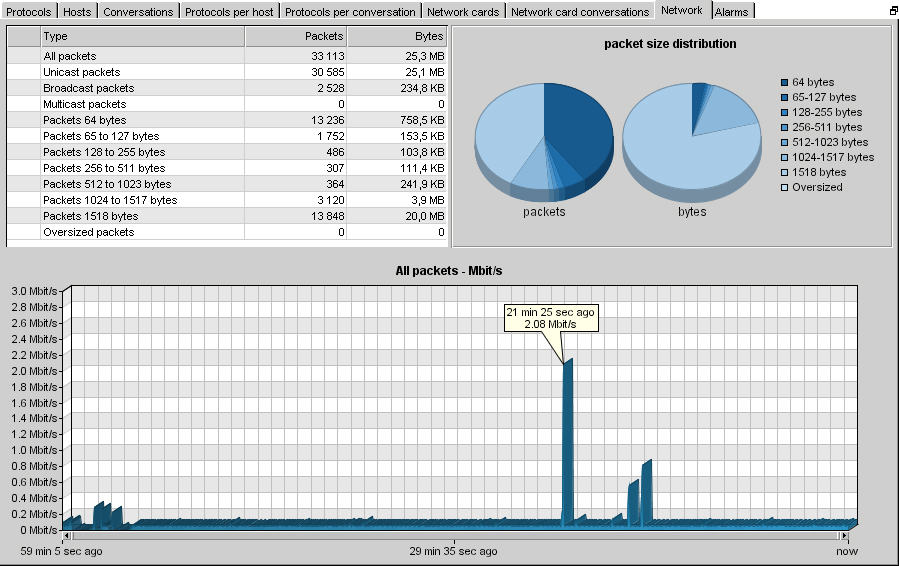
Task: Click the 234,8 KB broadcast bytes value
Action: point(423,88)
